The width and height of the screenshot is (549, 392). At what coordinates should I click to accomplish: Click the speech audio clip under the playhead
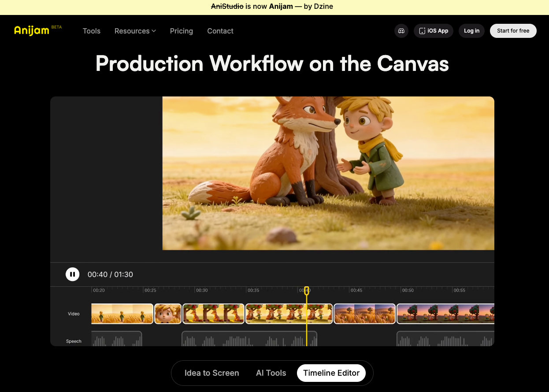[249, 338]
